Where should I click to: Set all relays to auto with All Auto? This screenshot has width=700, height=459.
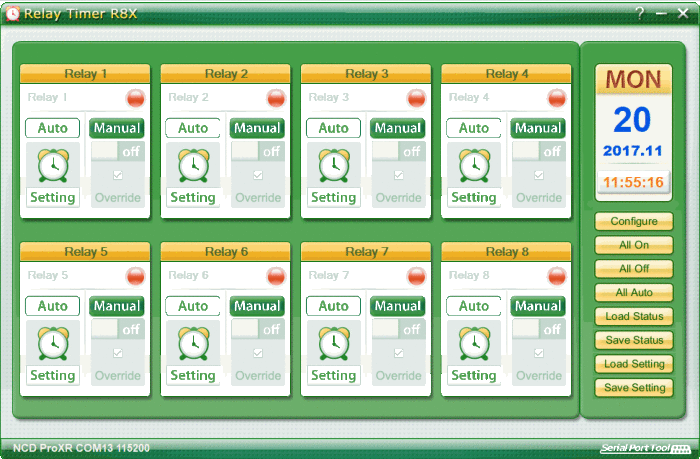pyautogui.click(x=634, y=292)
